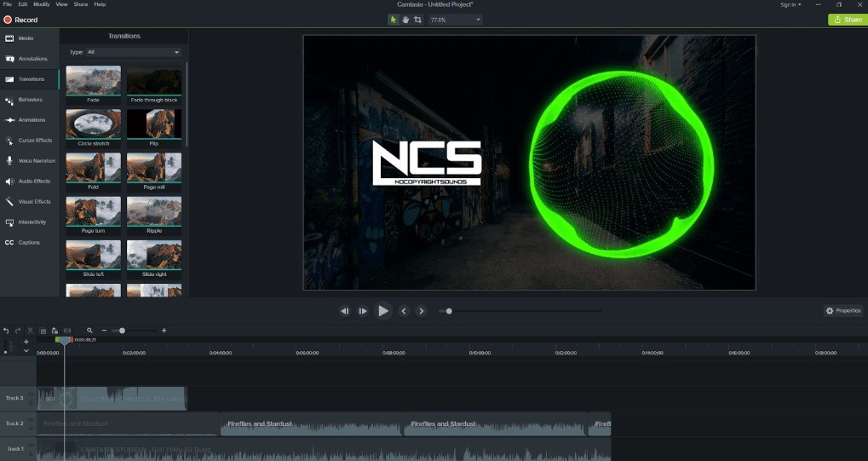Open the Animations panel
The height and width of the screenshot is (461, 868).
pyautogui.click(x=29, y=120)
